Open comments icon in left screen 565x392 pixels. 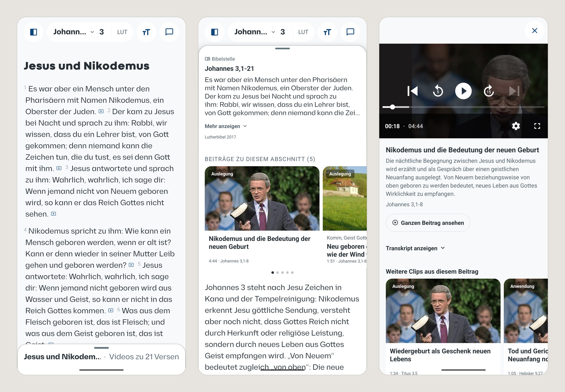click(169, 32)
